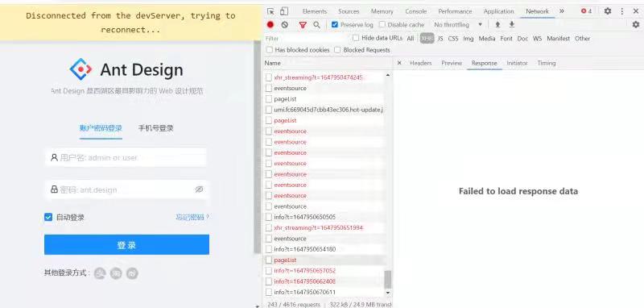Click the Ant Design logo

(x=80, y=69)
